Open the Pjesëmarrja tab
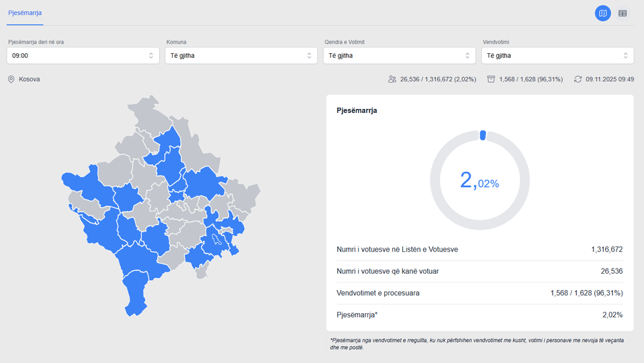The width and height of the screenshot is (644, 363). 25,13
